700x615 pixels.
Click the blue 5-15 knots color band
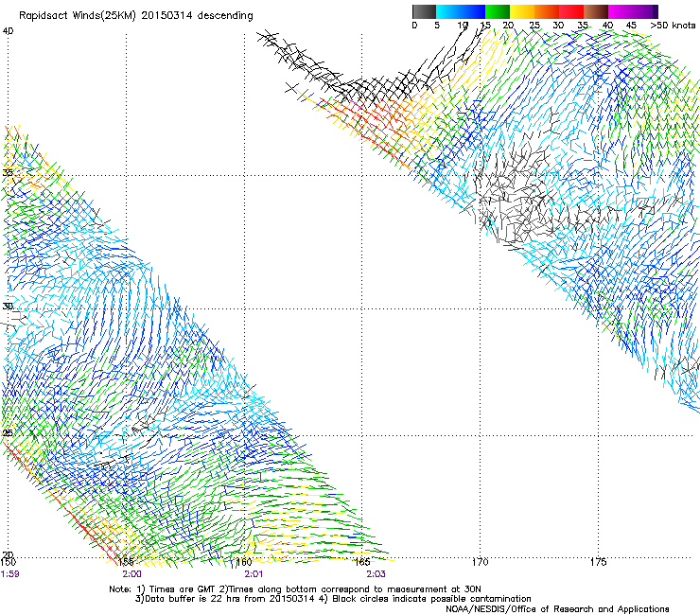point(461,11)
